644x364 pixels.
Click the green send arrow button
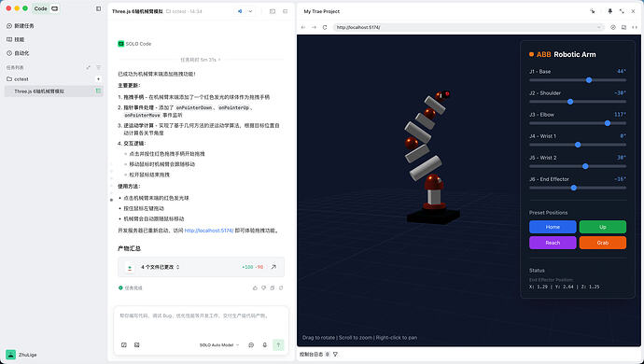click(278, 344)
